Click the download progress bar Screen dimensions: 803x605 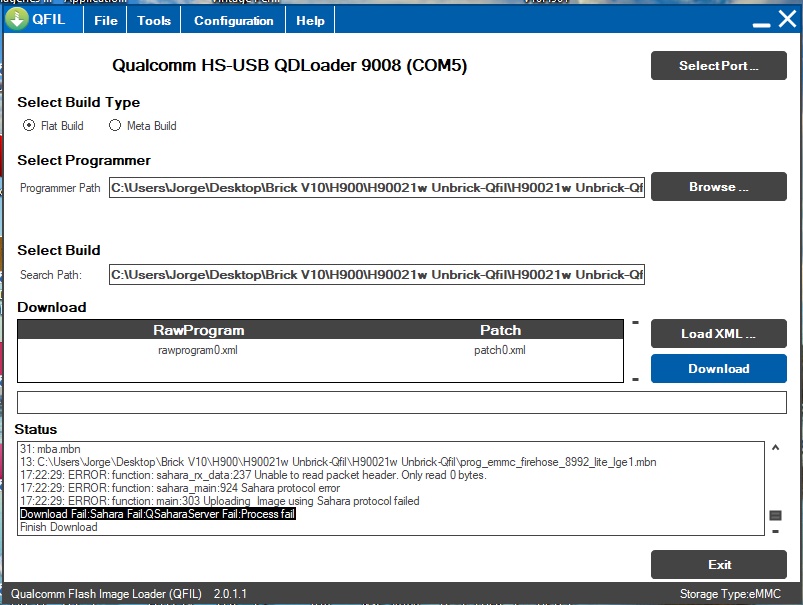click(x=402, y=403)
